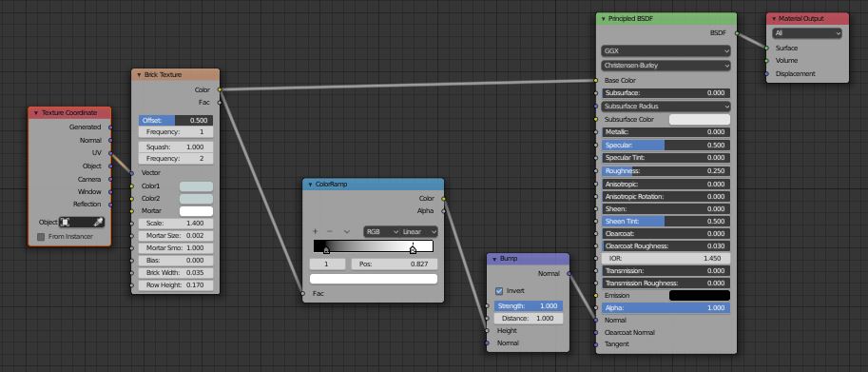Collapse the ColorRamp node
868x372 pixels.
pos(311,185)
